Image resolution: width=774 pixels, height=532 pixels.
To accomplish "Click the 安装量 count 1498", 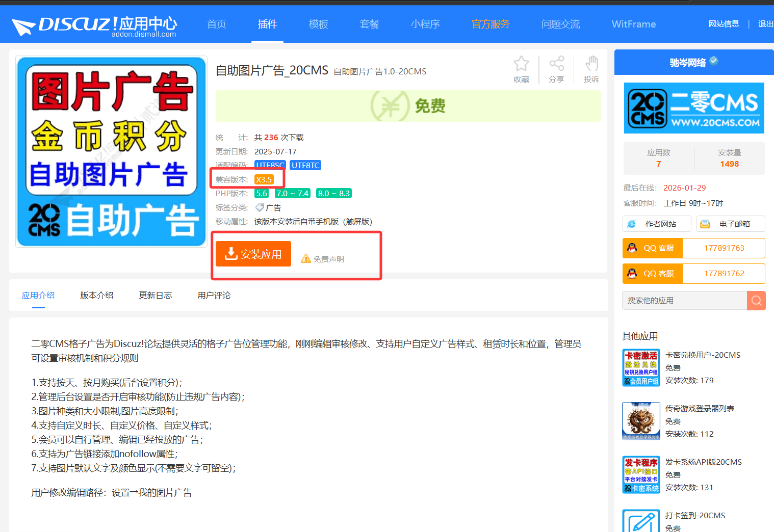I will (730, 164).
